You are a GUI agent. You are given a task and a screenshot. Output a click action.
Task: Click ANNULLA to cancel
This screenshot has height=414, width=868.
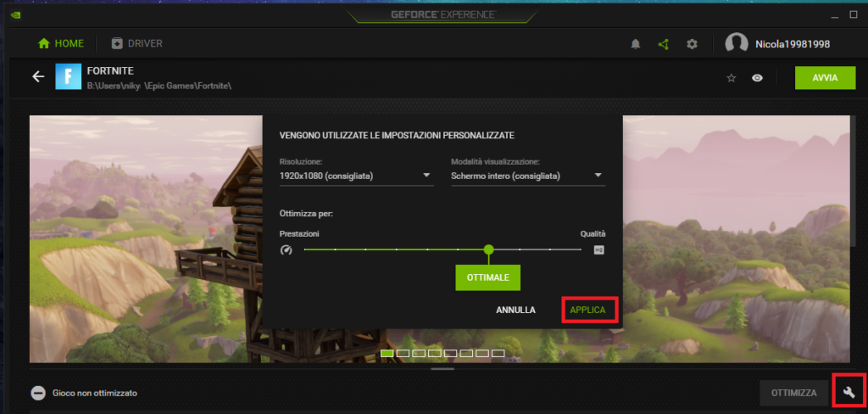point(515,310)
